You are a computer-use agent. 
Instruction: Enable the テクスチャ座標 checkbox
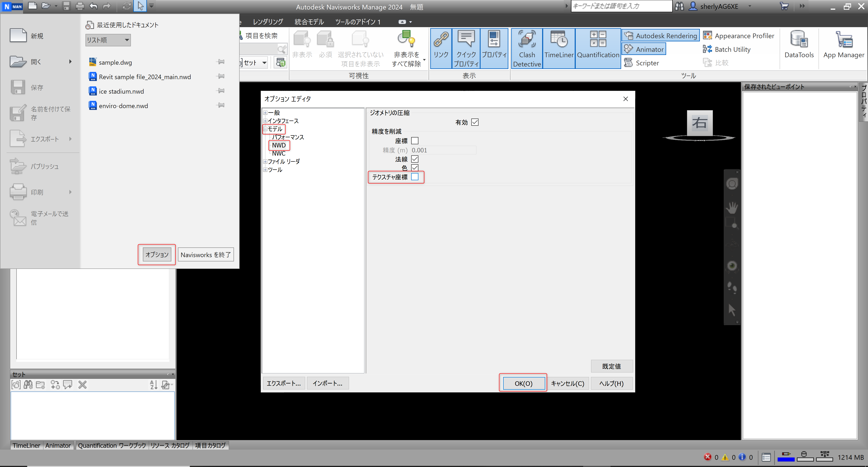(x=415, y=177)
